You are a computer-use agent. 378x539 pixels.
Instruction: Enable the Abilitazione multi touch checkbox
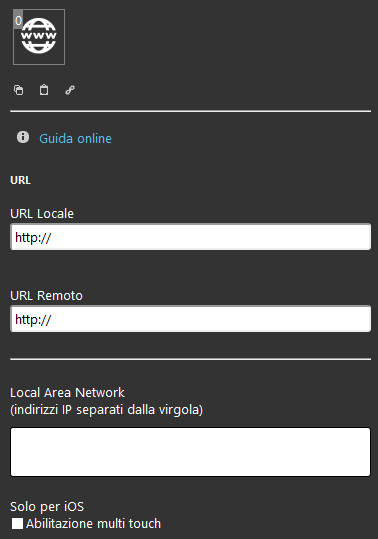coord(17,524)
